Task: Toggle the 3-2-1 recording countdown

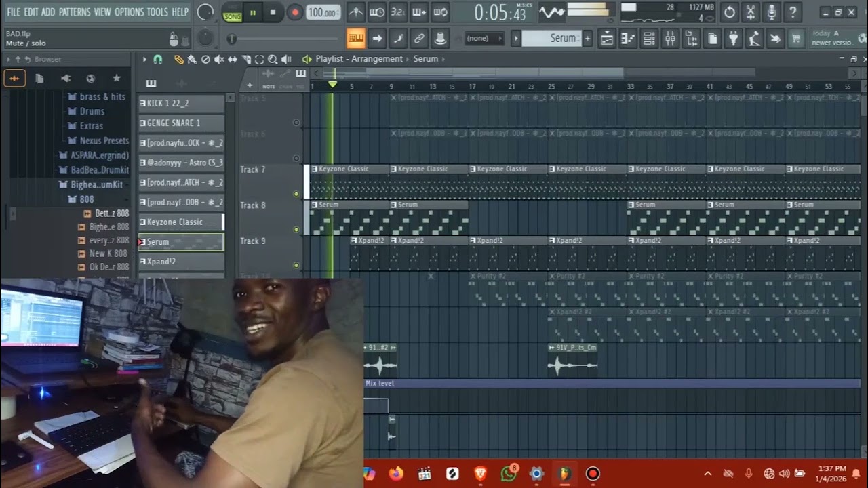Action: [x=398, y=12]
